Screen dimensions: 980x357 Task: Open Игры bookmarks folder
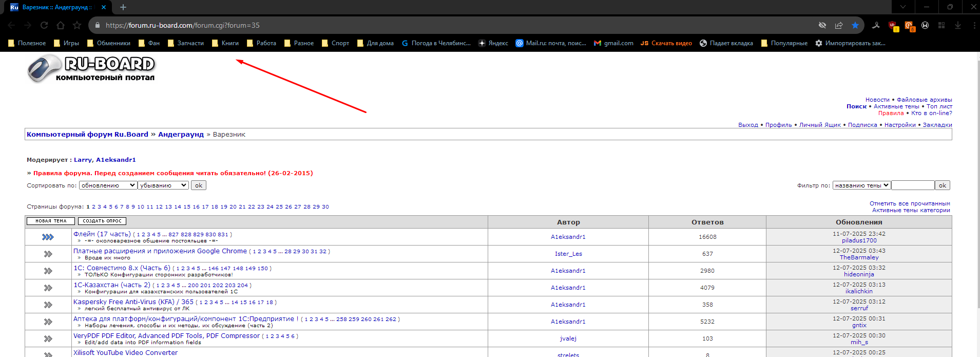[66, 43]
